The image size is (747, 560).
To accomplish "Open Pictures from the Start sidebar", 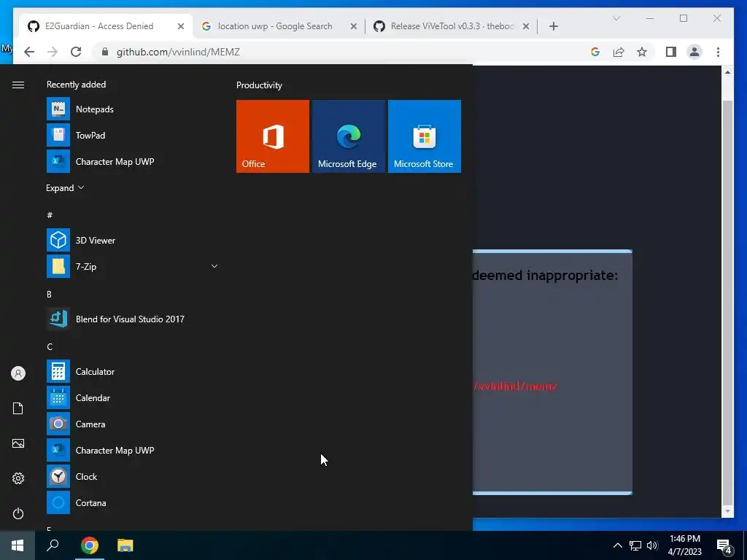I will [18, 443].
